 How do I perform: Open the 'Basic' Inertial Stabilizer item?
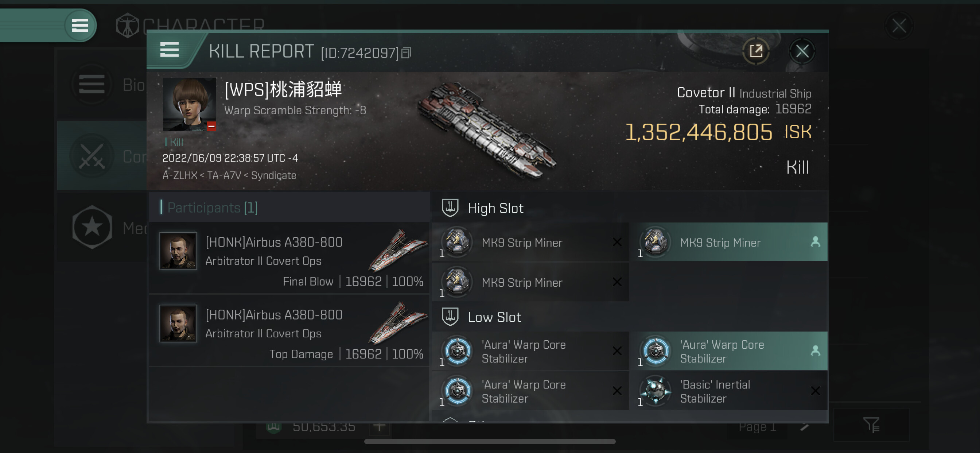click(728, 391)
